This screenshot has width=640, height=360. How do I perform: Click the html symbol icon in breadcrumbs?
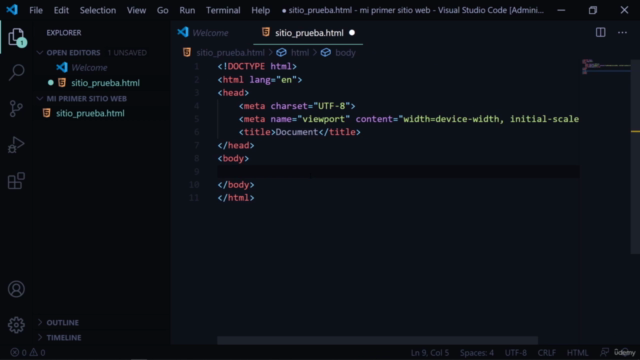[281, 52]
